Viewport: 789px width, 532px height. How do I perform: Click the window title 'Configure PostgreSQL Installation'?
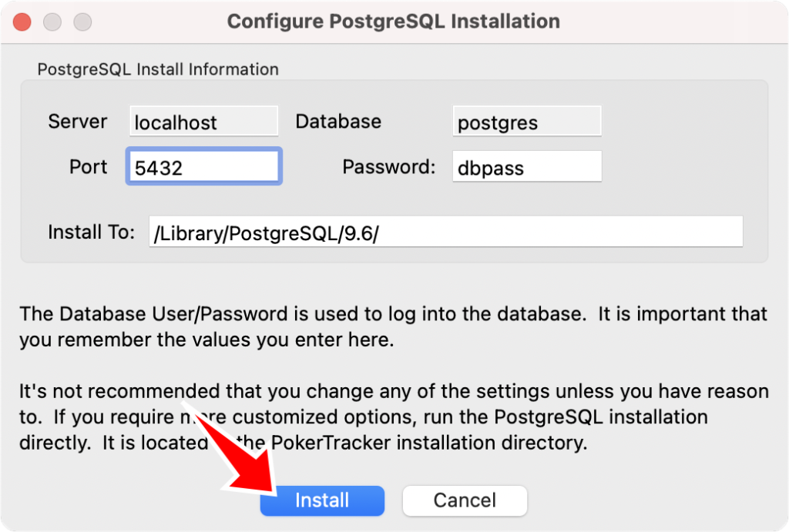(x=394, y=22)
